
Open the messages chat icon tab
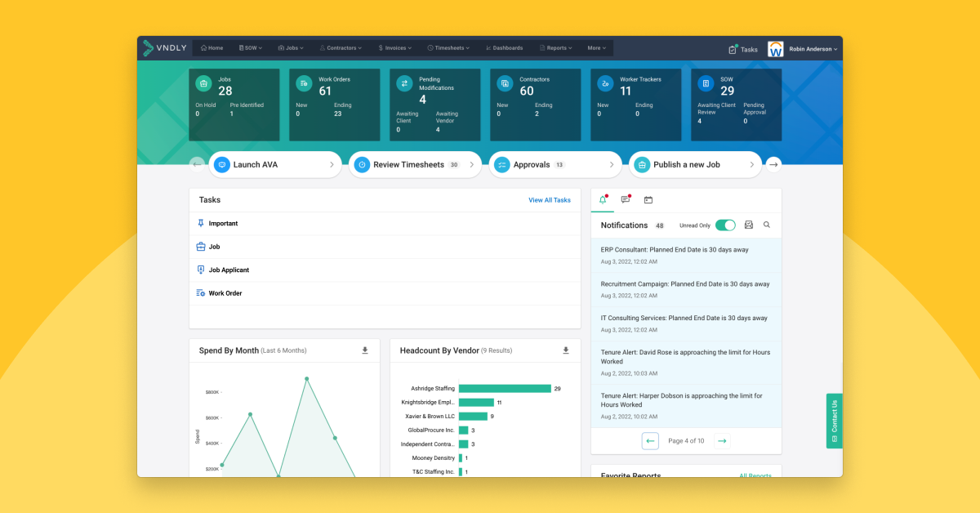(x=626, y=200)
